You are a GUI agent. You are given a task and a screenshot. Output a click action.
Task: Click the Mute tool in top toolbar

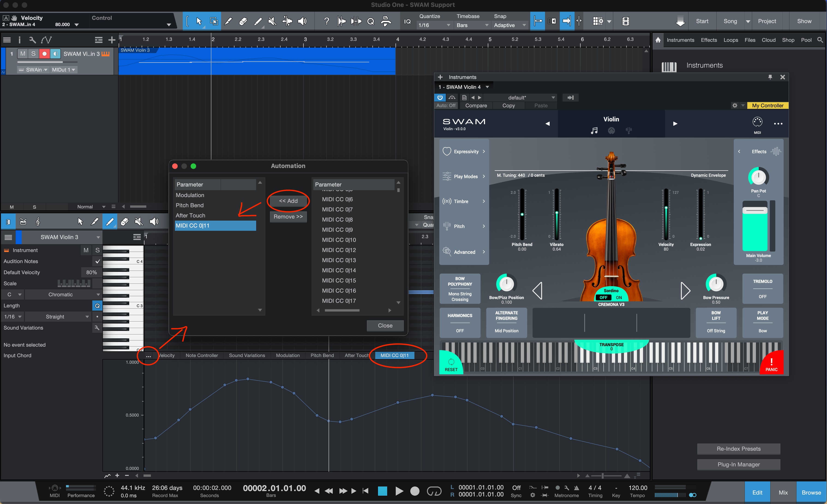(x=272, y=21)
